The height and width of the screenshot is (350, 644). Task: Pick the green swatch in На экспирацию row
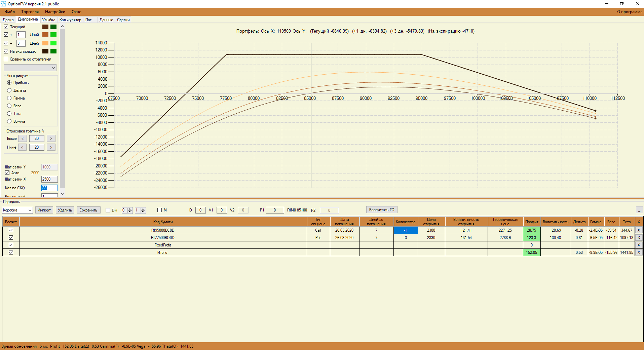(x=53, y=51)
